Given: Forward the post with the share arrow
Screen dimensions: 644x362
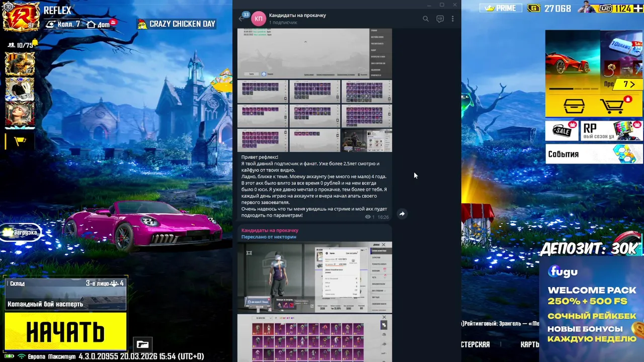Looking at the screenshot, I should 402,214.
